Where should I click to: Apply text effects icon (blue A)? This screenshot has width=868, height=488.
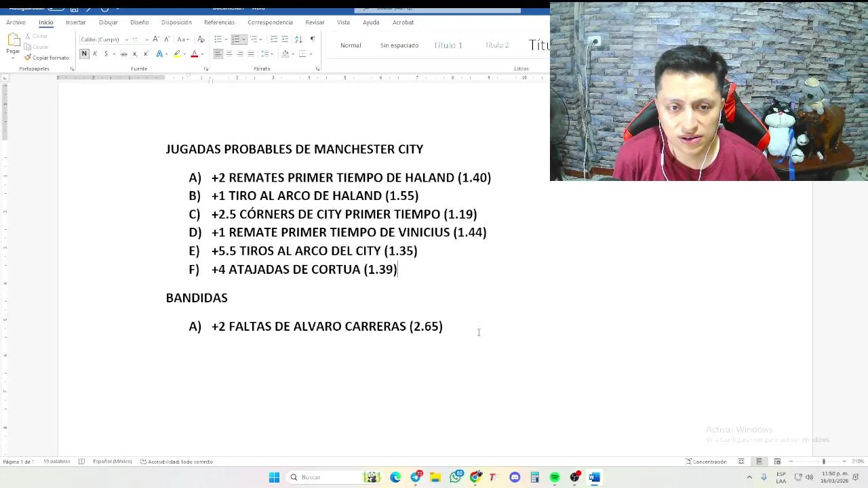(x=160, y=54)
